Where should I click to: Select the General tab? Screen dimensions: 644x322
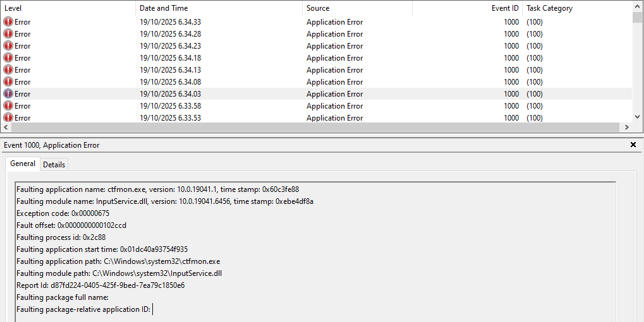point(23,164)
